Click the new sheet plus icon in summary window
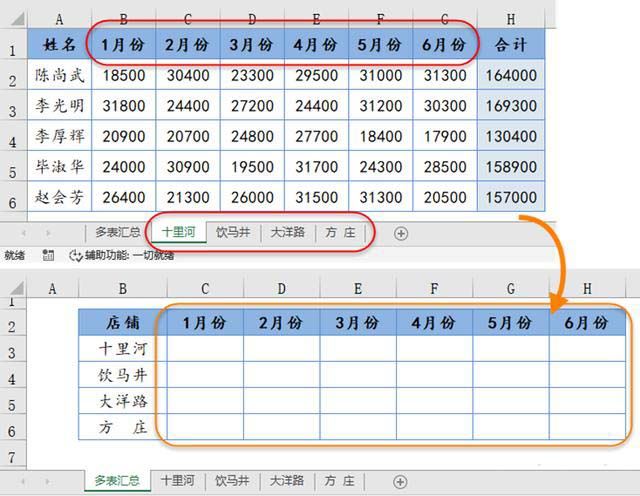640x496 pixels. [x=400, y=482]
